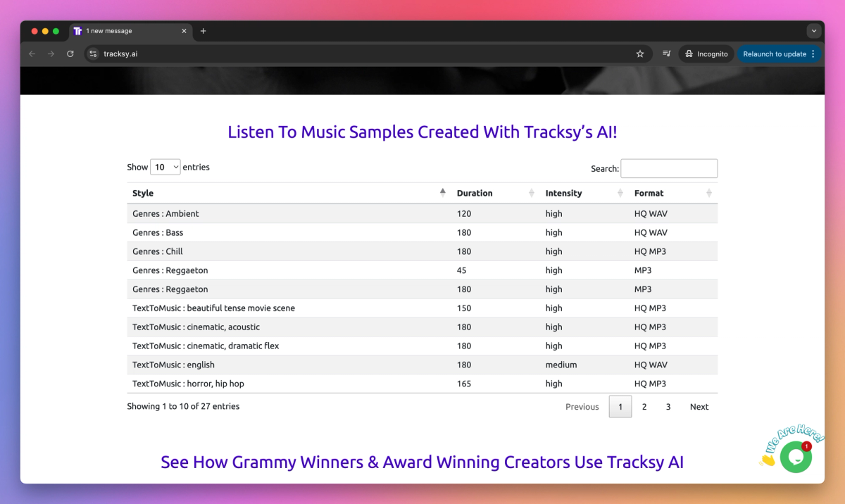Screen dimensions: 845x504
Task: Click 'TextToMusic : horror, hip hop' row
Action: (x=423, y=384)
